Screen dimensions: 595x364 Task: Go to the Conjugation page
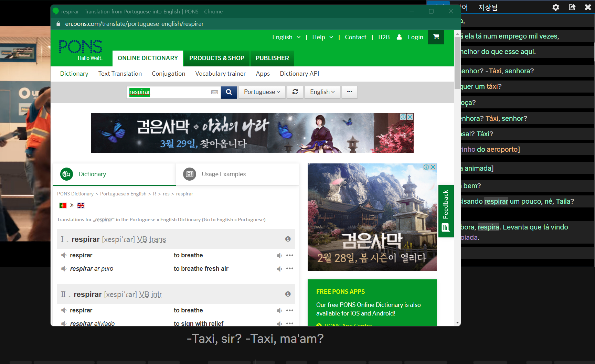pyautogui.click(x=169, y=74)
